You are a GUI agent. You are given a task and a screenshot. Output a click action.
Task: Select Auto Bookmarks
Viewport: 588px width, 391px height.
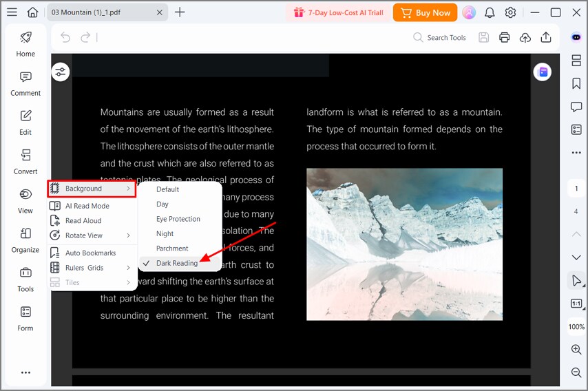coord(92,253)
